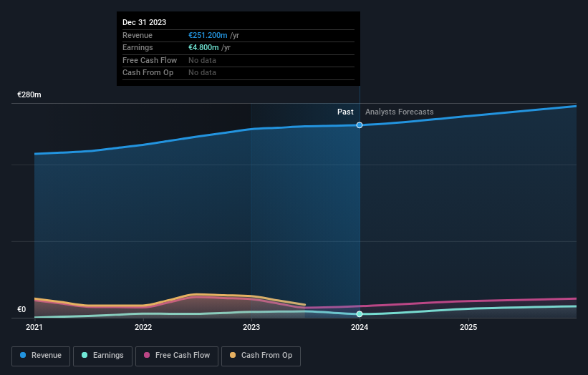Click the €251.200m revenue value
Screen dimensions: 588x375
(x=208, y=35)
